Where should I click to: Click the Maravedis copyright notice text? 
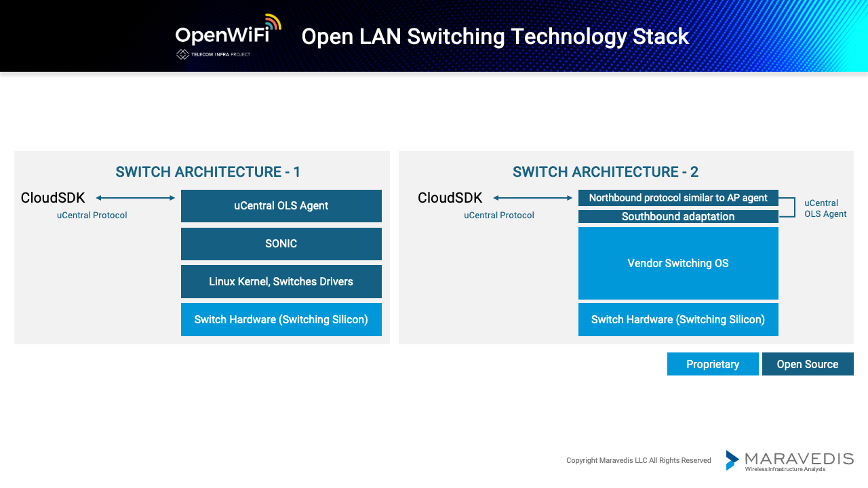(x=639, y=461)
